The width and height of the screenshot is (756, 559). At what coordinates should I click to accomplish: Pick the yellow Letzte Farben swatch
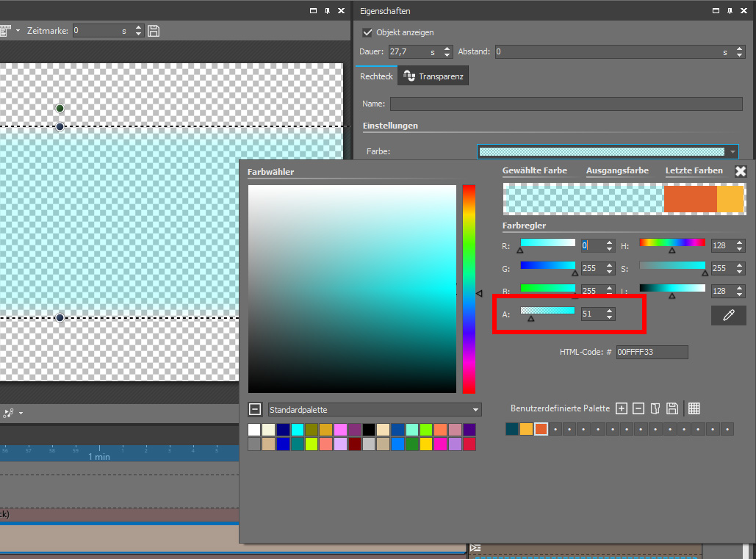pyautogui.click(x=730, y=200)
